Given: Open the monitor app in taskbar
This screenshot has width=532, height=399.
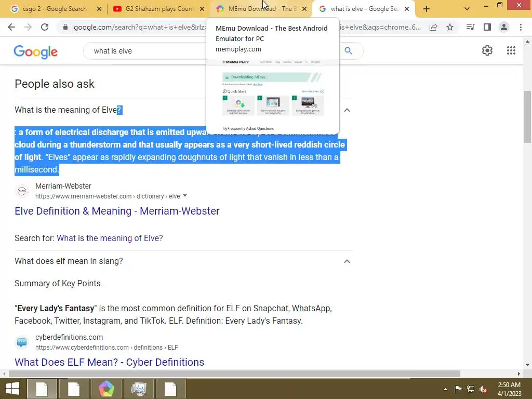Looking at the screenshot, I should (x=139, y=389).
